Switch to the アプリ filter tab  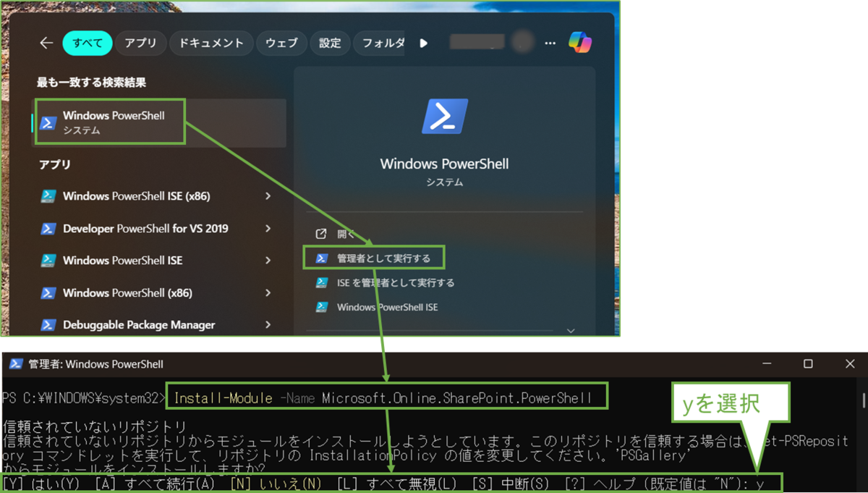pos(140,43)
